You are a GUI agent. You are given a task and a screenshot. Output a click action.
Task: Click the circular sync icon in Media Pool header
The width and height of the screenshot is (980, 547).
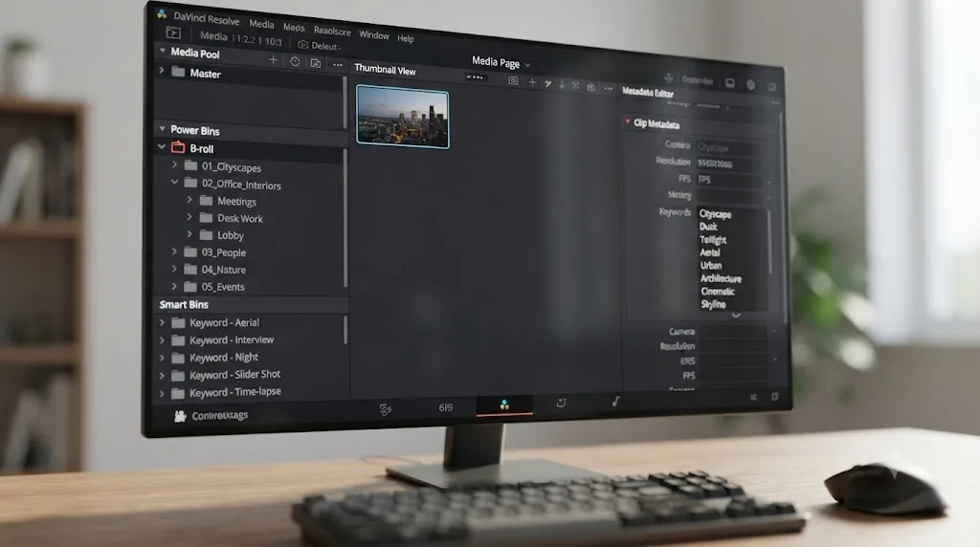295,62
